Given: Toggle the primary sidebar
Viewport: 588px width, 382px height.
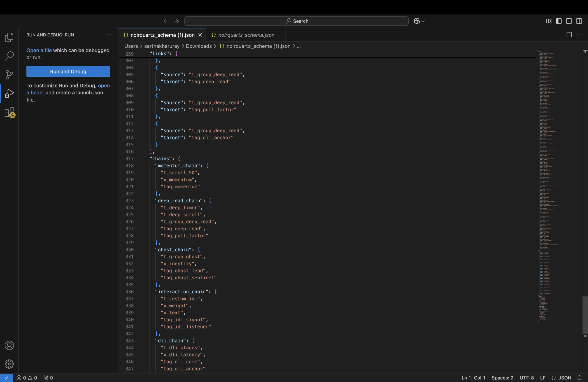Looking at the screenshot, I should tap(559, 21).
